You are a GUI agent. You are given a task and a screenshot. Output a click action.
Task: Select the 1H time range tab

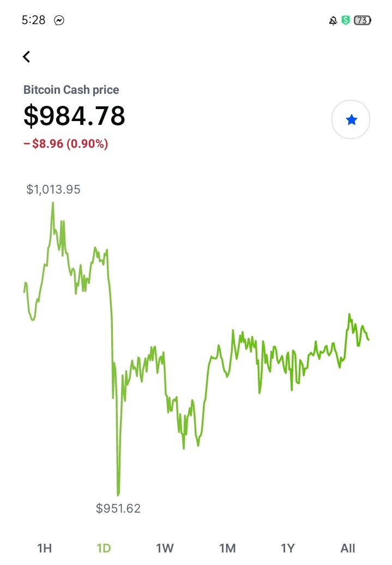pyautogui.click(x=45, y=548)
